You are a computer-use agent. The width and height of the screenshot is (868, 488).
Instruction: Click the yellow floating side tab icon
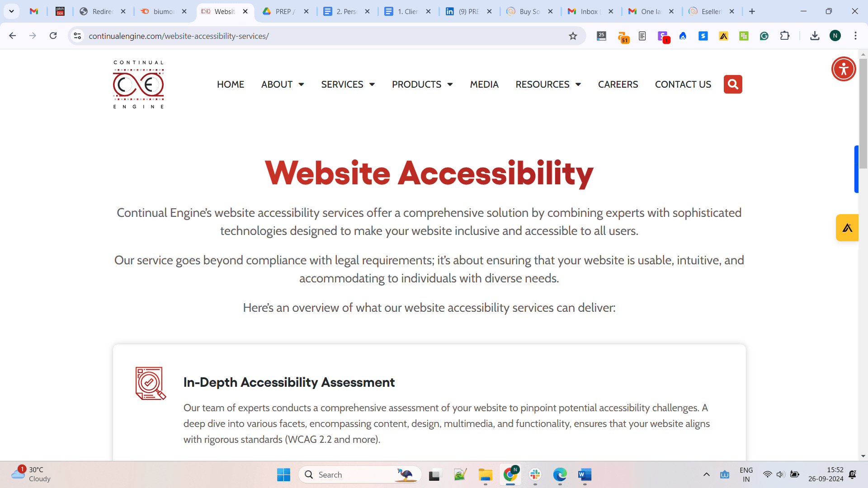847,228
